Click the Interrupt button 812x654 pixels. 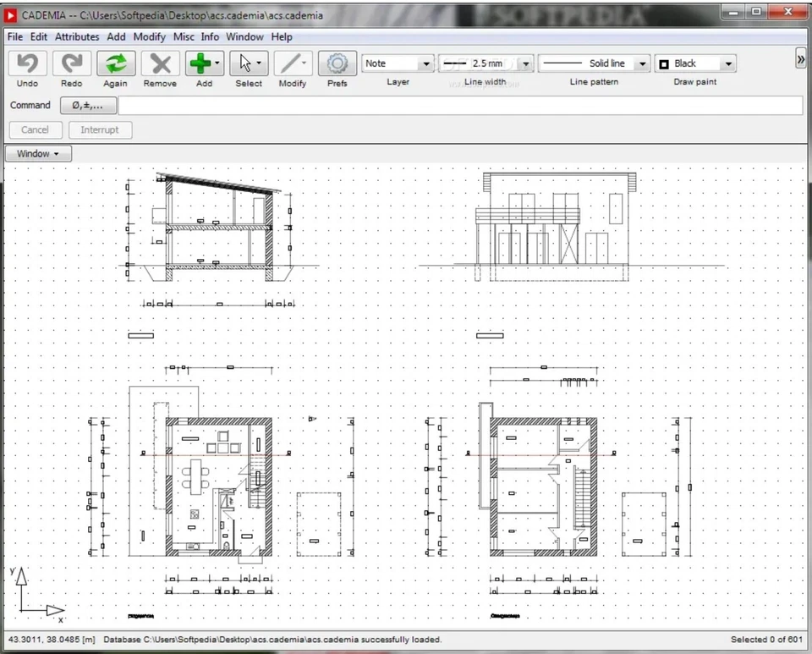[100, 129]
